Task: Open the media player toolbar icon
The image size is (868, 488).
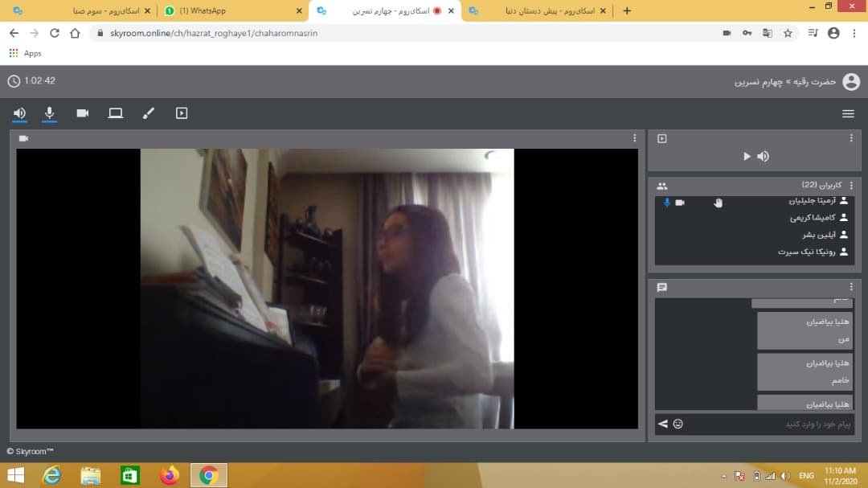Action: pos(182,113)
